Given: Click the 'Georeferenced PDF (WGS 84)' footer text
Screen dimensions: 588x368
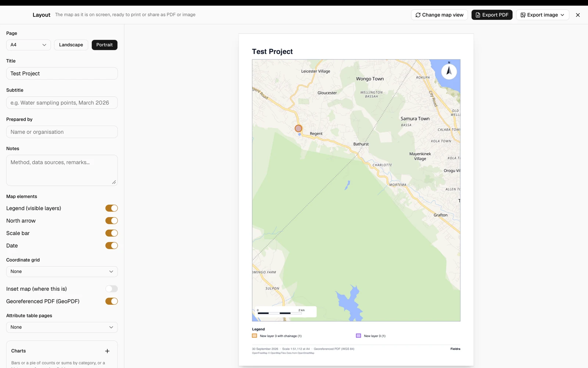Looking at the screenshot, I should click(x=334, y=349).
